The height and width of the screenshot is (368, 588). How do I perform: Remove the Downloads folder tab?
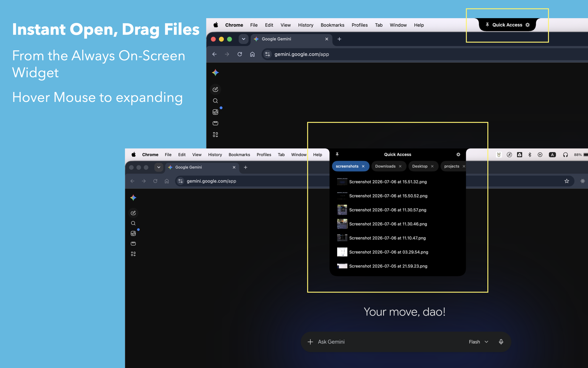(x=400, y=166)
